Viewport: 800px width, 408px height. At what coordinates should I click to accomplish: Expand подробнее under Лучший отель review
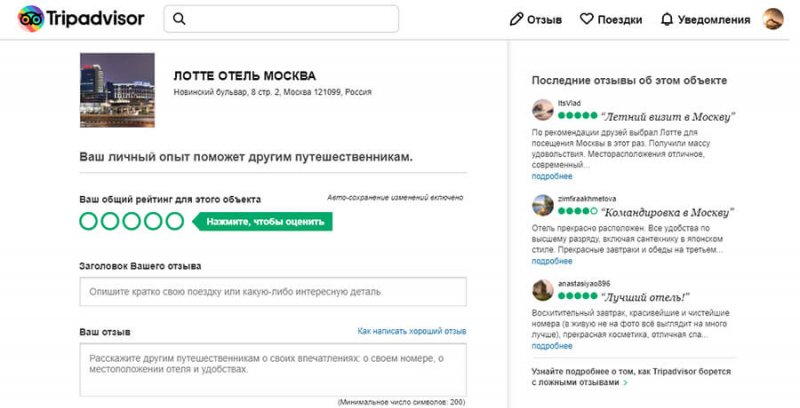tap(552, 346)
